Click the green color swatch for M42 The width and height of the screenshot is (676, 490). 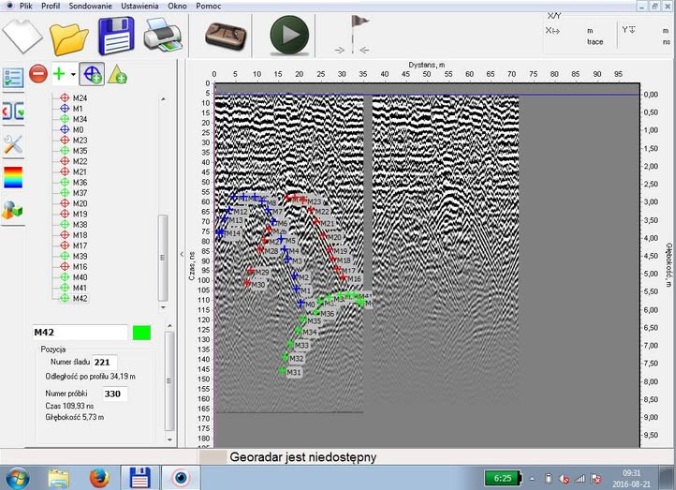click(x=142, y=333)
